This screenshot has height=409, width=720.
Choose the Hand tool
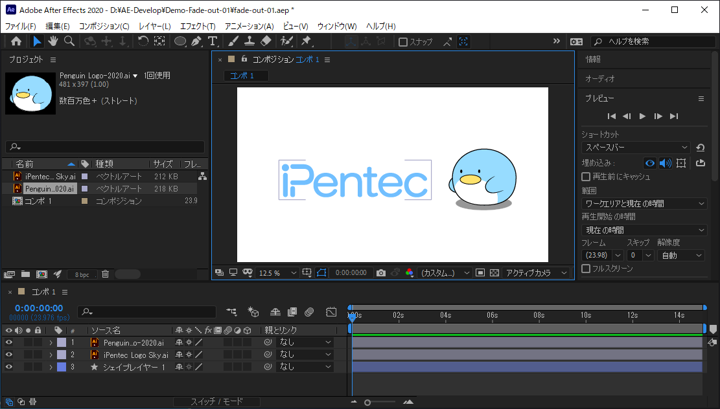[x=53, y=41]
